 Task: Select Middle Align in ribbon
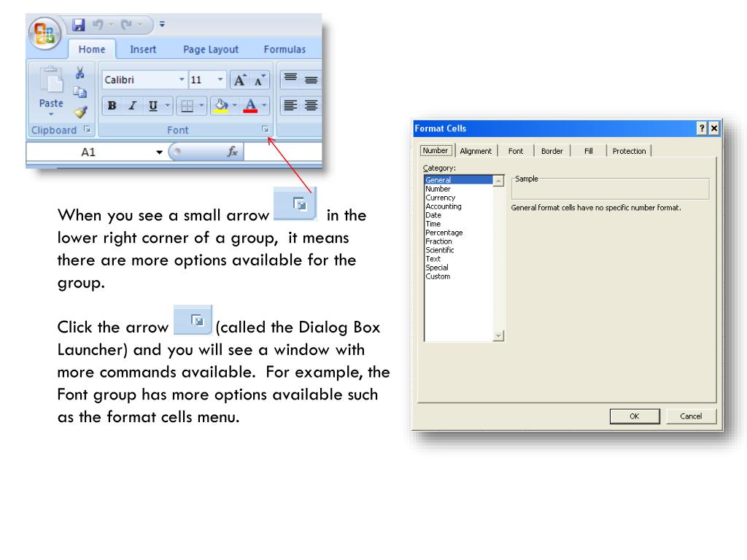311,79
